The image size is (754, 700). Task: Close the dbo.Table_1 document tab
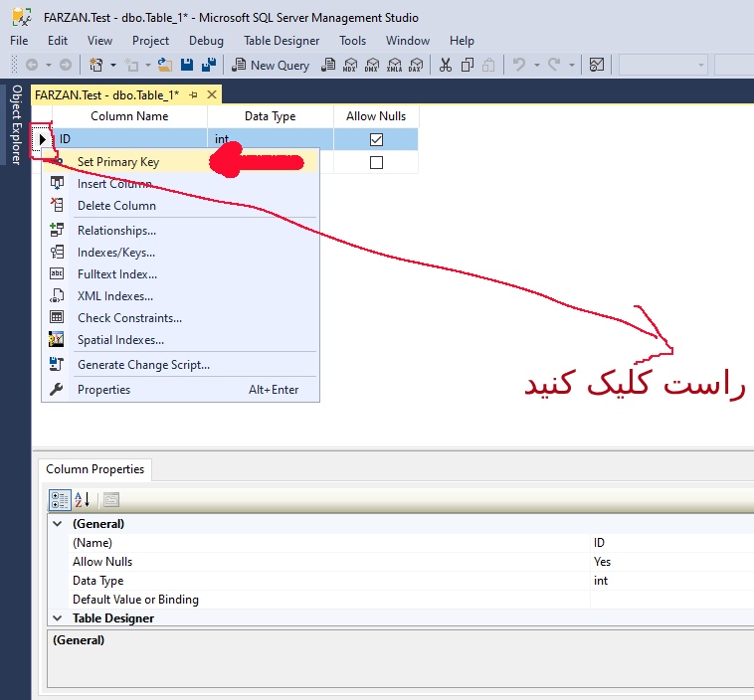pos(210,94)
